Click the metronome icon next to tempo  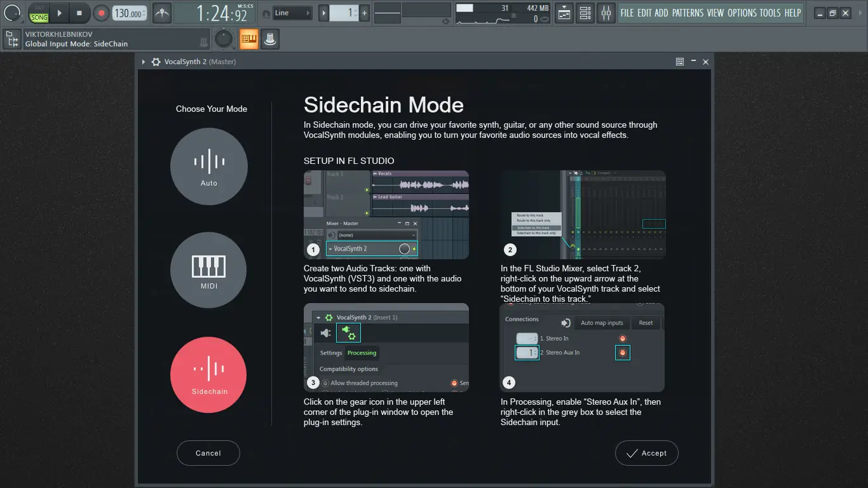coord(162,13)
